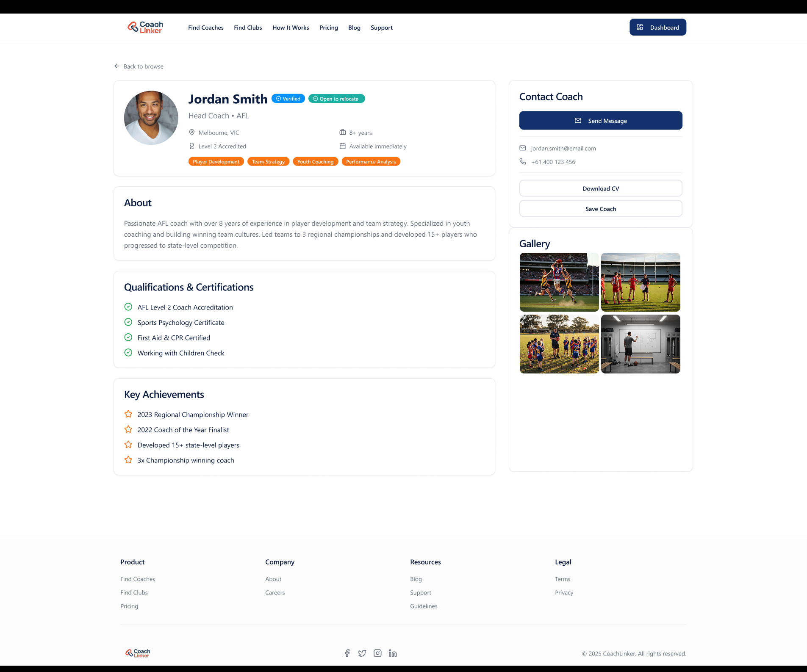Open gallery photo of coach with children
This screenshot has width=807, height=672.
tap(559, 344)
